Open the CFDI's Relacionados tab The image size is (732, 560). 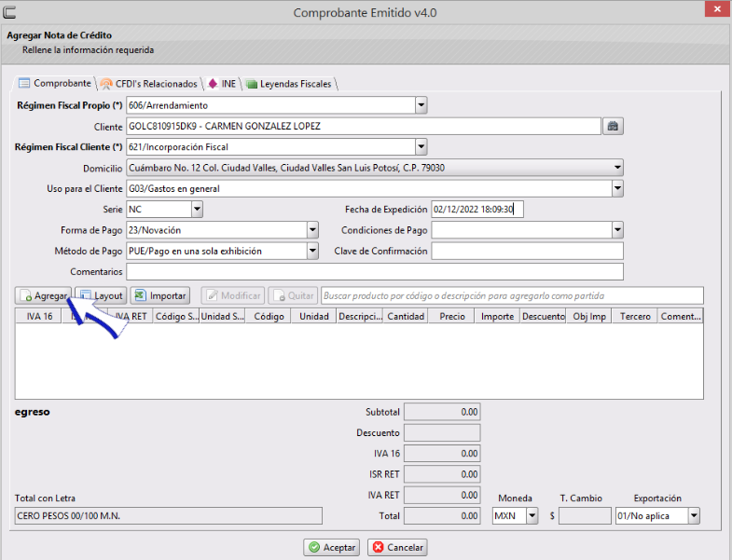(149, 84)
